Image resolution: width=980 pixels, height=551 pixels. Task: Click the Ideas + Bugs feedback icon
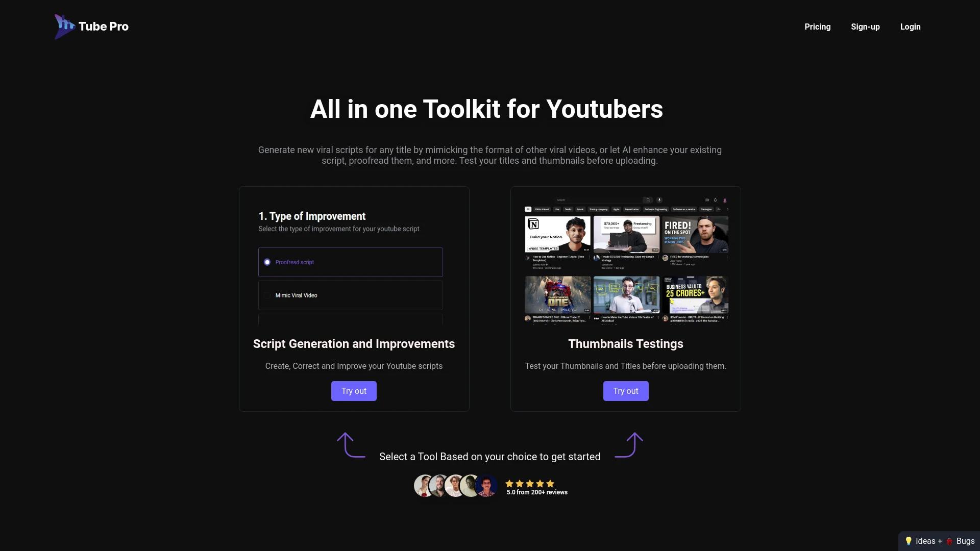coord(939,540)
